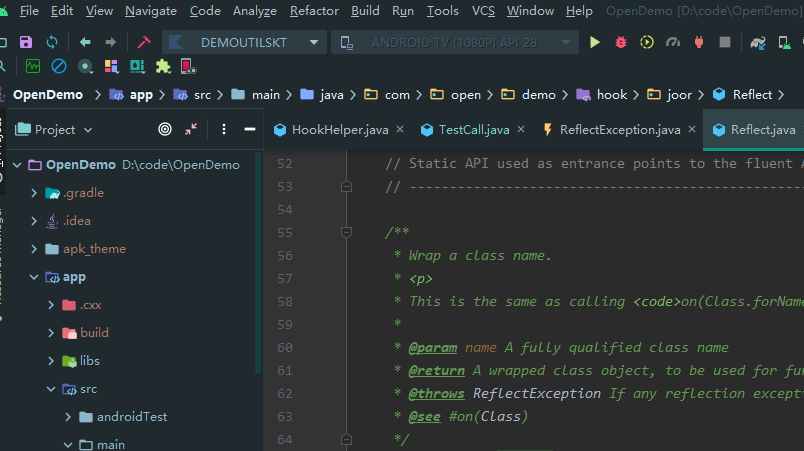Toggle fold marker at line 64
The image size is (804, 451).
[346, 439]
